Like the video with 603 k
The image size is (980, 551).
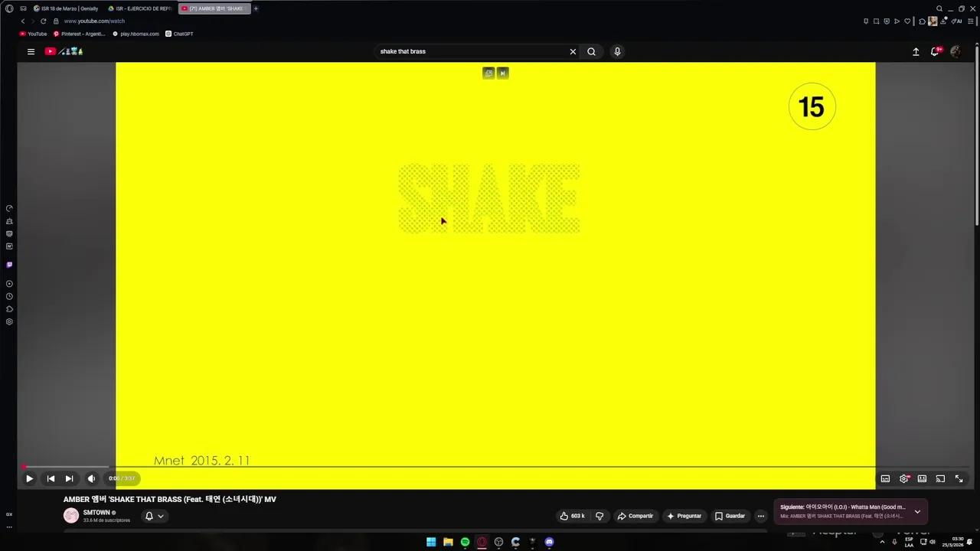pyautogui.click(x=573, y=516)
